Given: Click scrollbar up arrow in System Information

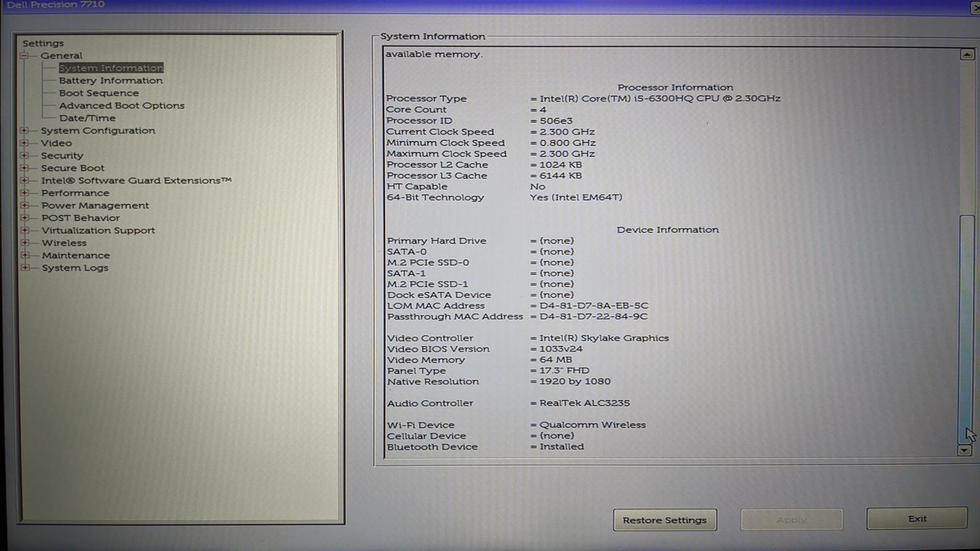Looking at the screenshot, I should 967,54.
